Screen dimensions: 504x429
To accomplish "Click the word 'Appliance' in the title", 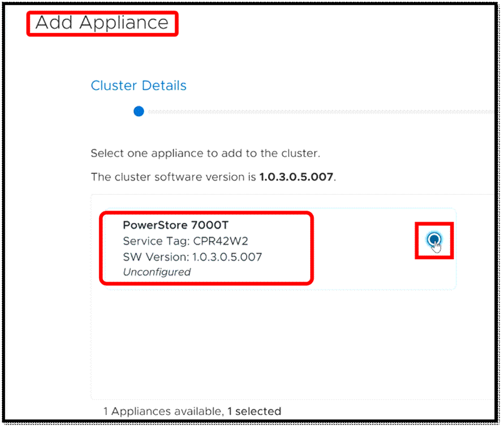I will tap(124, 23).
